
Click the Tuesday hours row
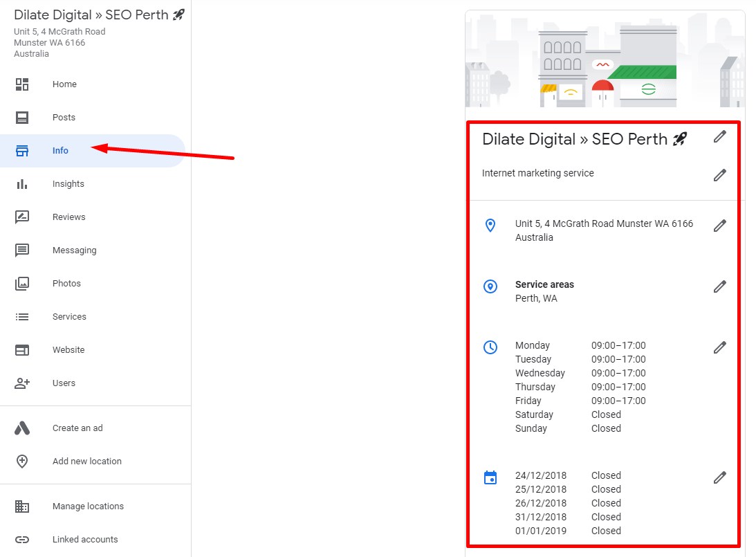580,359
